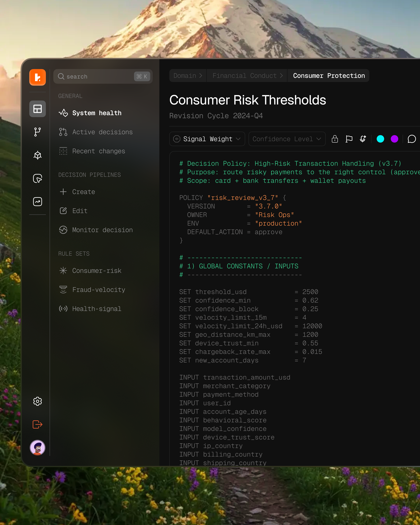The width and height of the screenshot is (420, 525).
Task: Expand the Signal Weight dropdown
Action: (x=207, y=139)
